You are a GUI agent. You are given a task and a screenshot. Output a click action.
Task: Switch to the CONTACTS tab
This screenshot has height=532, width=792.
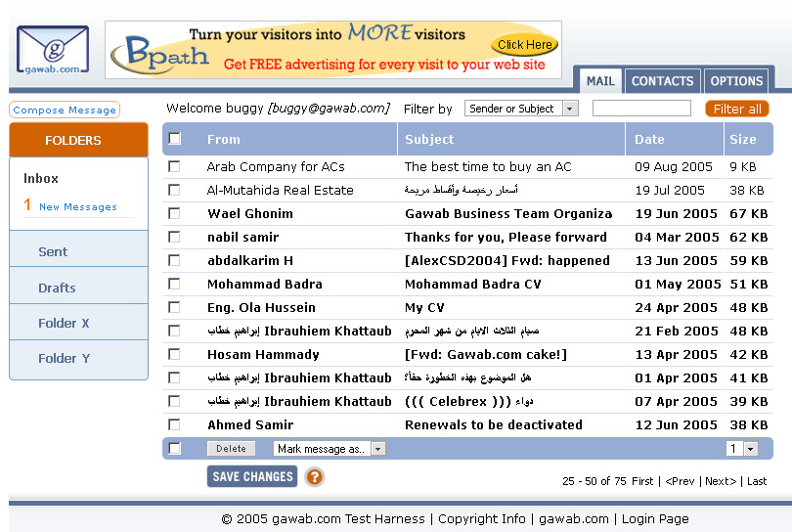click(662, 81)
